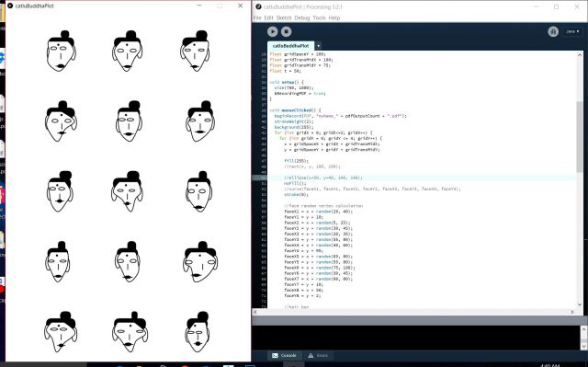This screenshot has height=367, width=588.
Task: Open the File menu
Action: tap(257, 17)
